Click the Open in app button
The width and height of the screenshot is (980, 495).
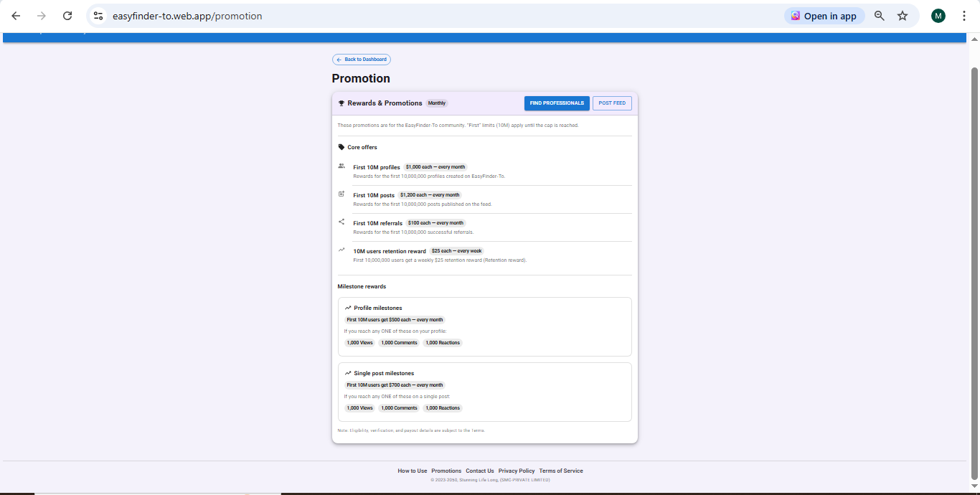824,16
